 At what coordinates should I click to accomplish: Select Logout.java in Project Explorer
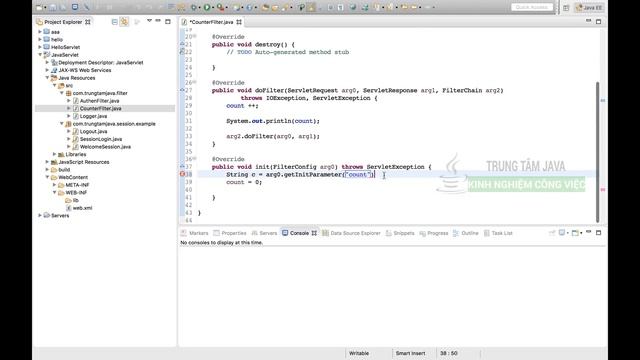93,131
